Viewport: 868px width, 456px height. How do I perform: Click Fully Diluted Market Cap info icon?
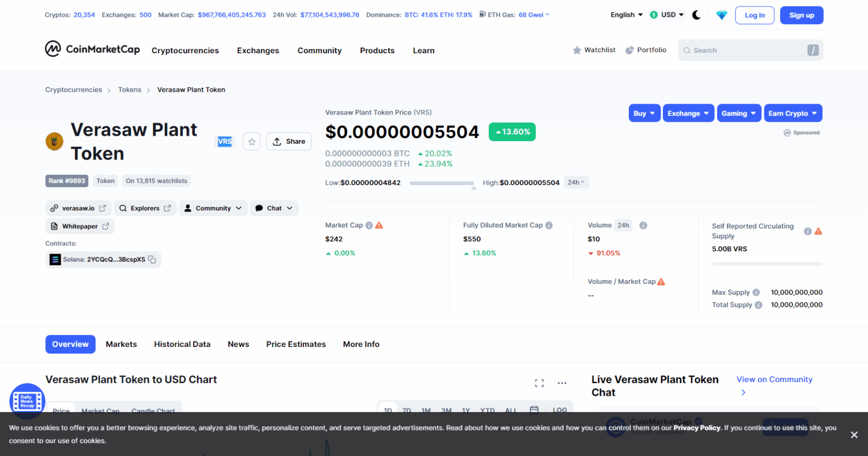549,225
